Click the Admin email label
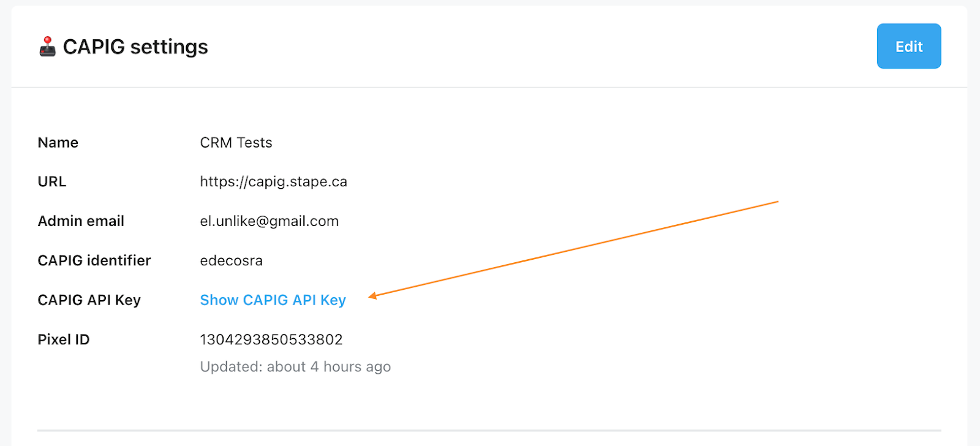 click(81, 221)
